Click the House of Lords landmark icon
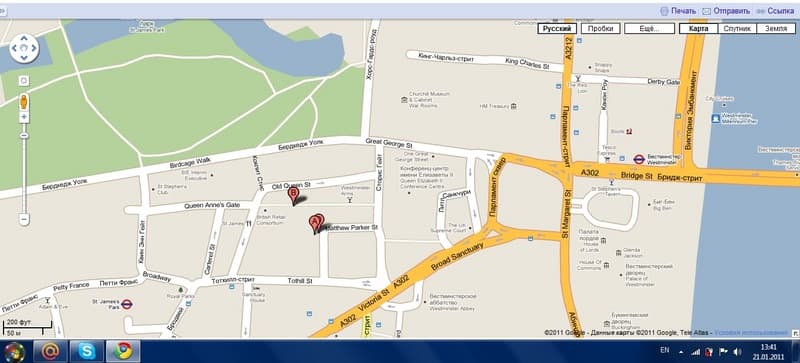Viewport: 800px width, 363px height. coord(604,240)
